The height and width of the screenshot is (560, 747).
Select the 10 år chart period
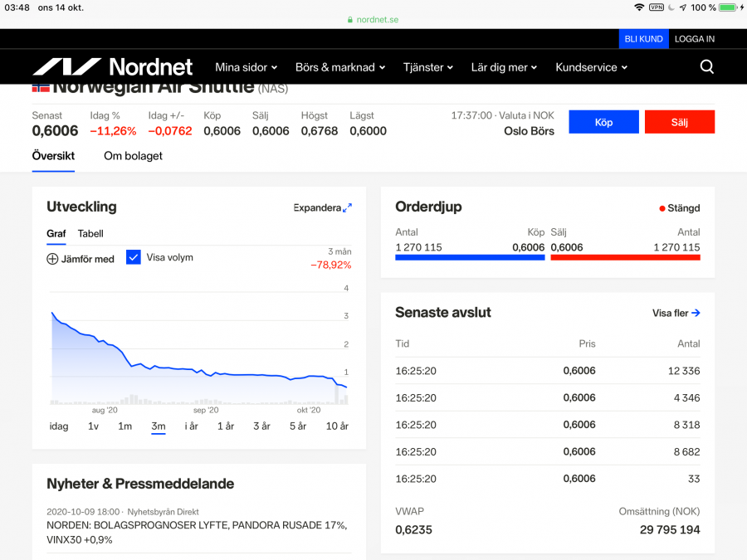[x=337, y=426]
